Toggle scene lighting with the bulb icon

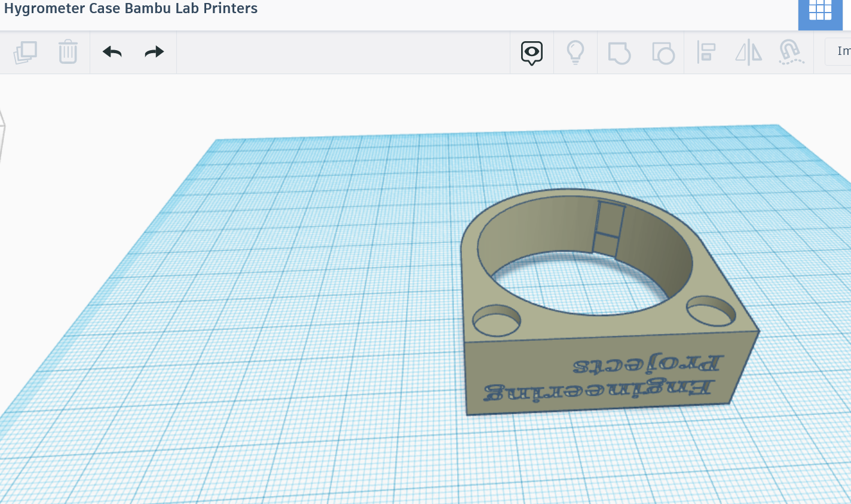(x=576, y=52)
